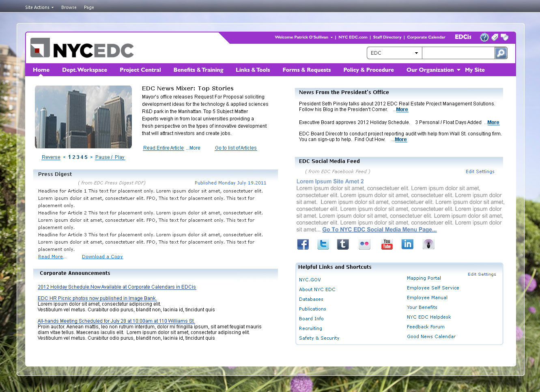
Task: Open the Flickr social icon
Action: 364,244
